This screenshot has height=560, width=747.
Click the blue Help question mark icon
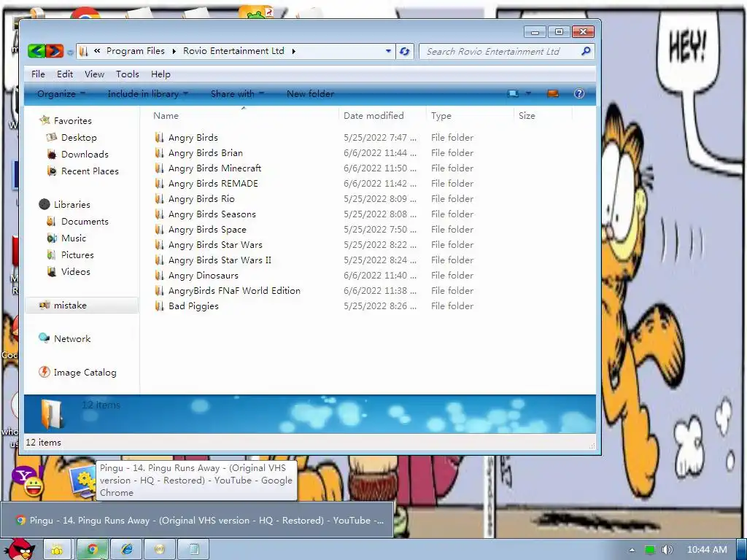tap(578, 94)
